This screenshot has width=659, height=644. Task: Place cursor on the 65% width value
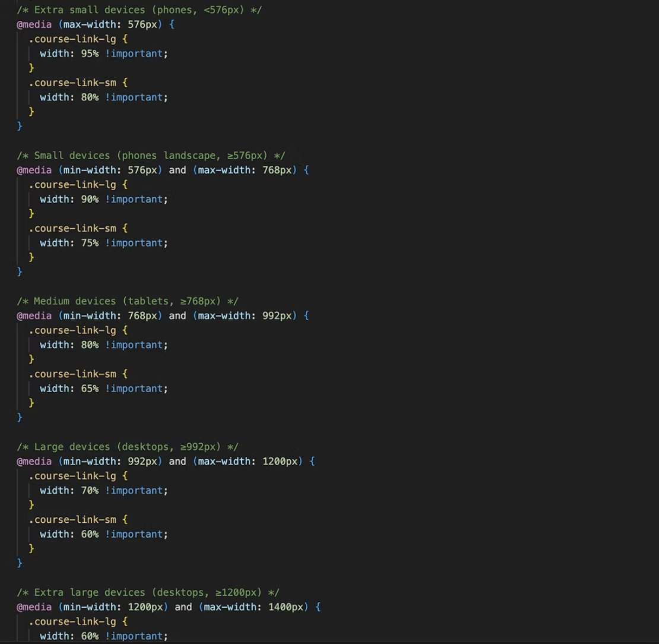[90, 389]
